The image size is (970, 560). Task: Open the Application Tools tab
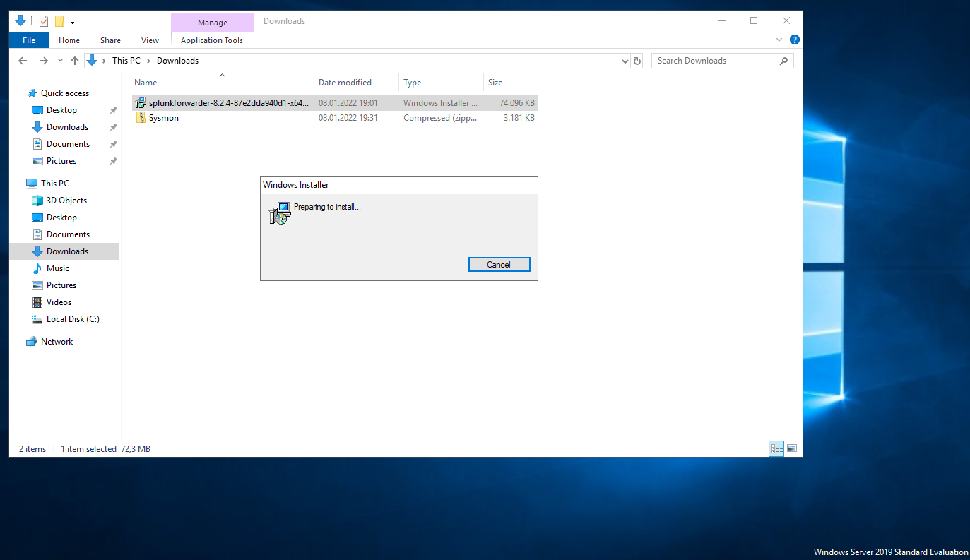pyautogui.click(x=212, y=40)
